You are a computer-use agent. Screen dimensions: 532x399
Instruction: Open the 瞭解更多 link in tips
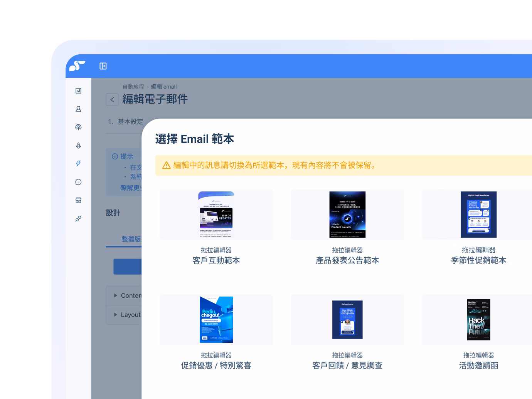131,188
